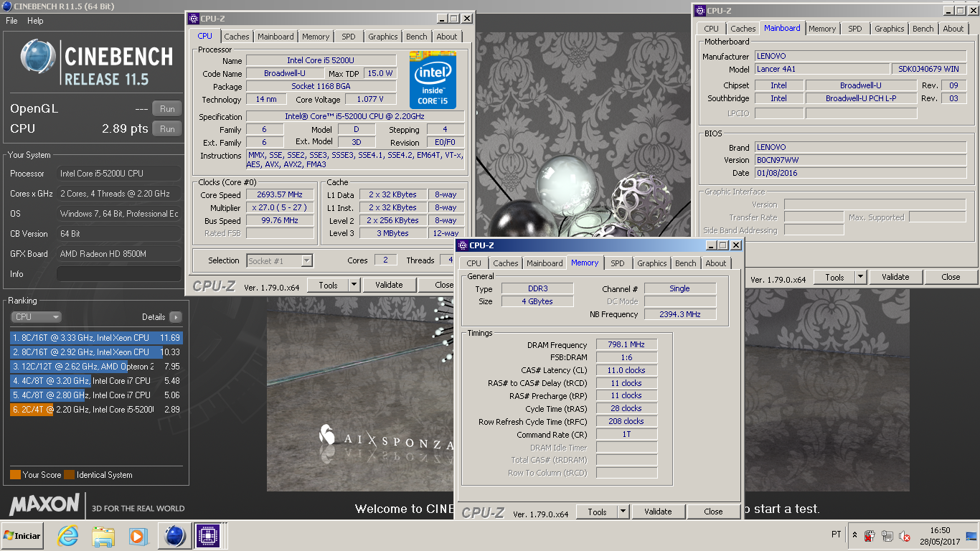980x551 pixels.
Task: Click the CPU window title bar icon
Action: pyautogui.click(x=193, y=19)
